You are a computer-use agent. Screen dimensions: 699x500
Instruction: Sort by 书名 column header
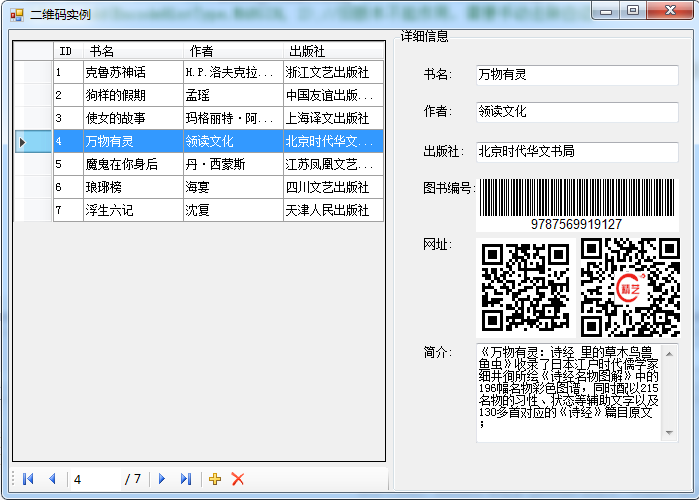coord(133,51)
